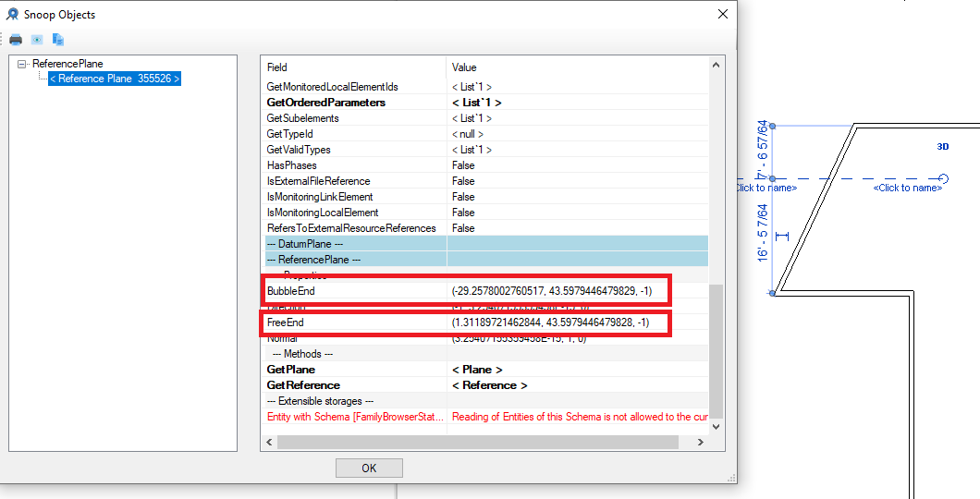Viewport: 980px width, 499px height.
Task: Open the GetPlane Plane value
Action: [477, 370]
